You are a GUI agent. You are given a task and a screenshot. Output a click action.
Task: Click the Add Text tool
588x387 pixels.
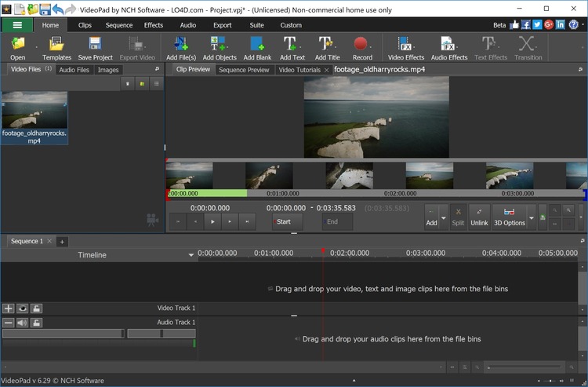click(x=292, y=48)
